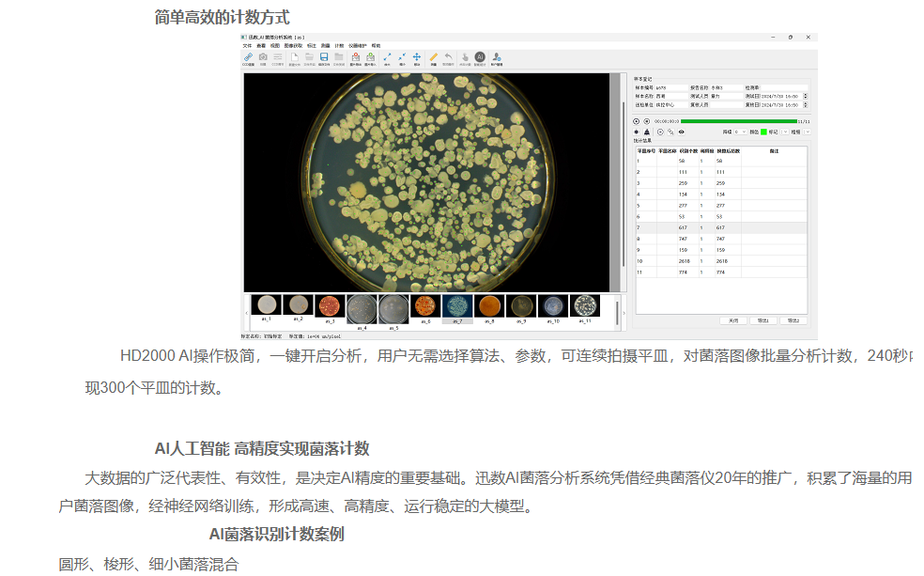Click the four-way move arrows icon

(417, 56)
